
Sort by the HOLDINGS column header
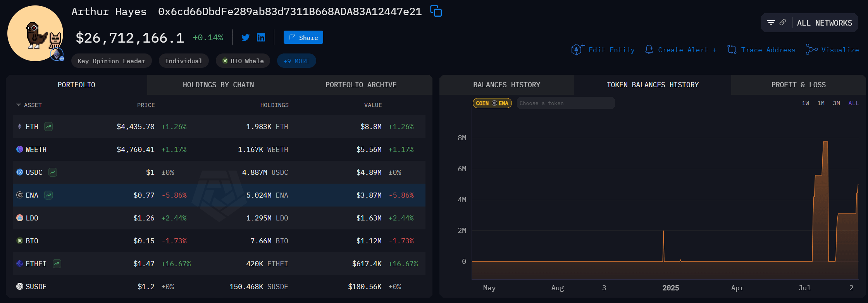pos(274,105)
